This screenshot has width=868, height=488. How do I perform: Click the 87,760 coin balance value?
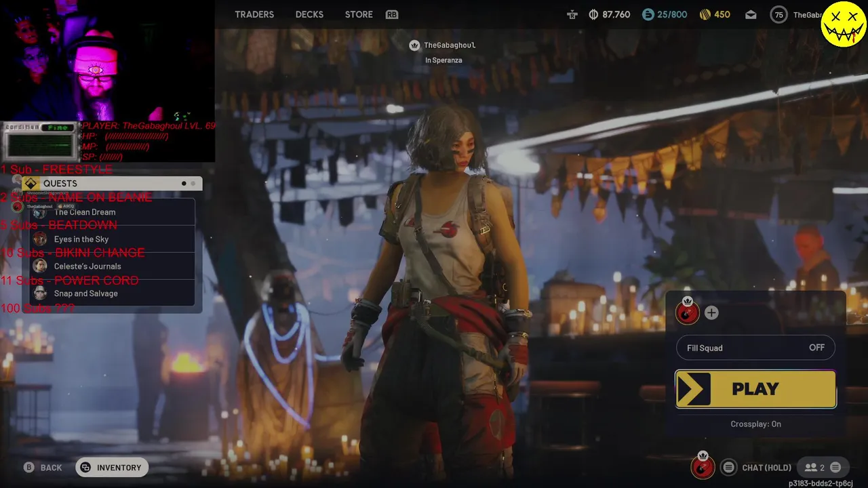click(x=616, y=14)
